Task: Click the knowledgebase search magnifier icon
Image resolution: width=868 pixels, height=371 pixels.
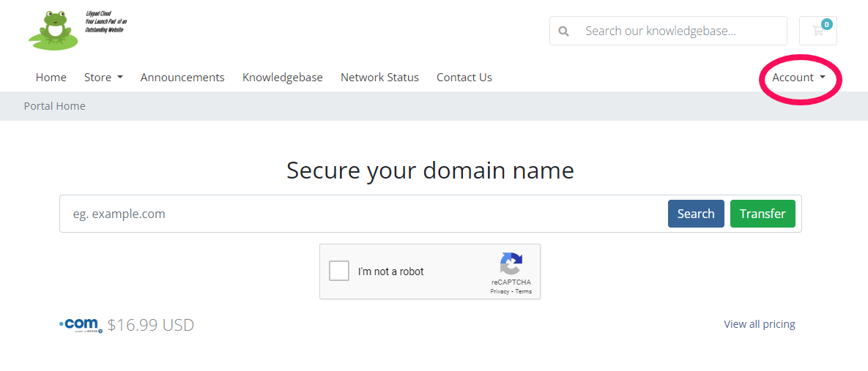Action: click(x=563, y=31)
